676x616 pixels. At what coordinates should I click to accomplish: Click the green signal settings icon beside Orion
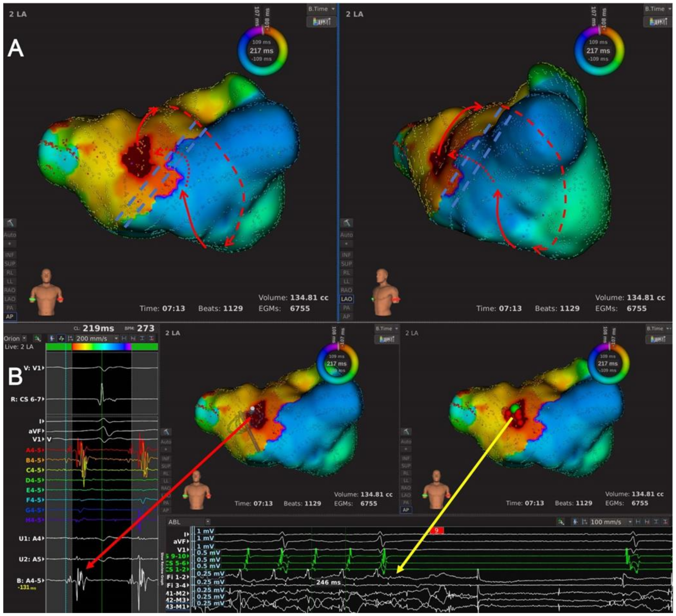point(38,338)
